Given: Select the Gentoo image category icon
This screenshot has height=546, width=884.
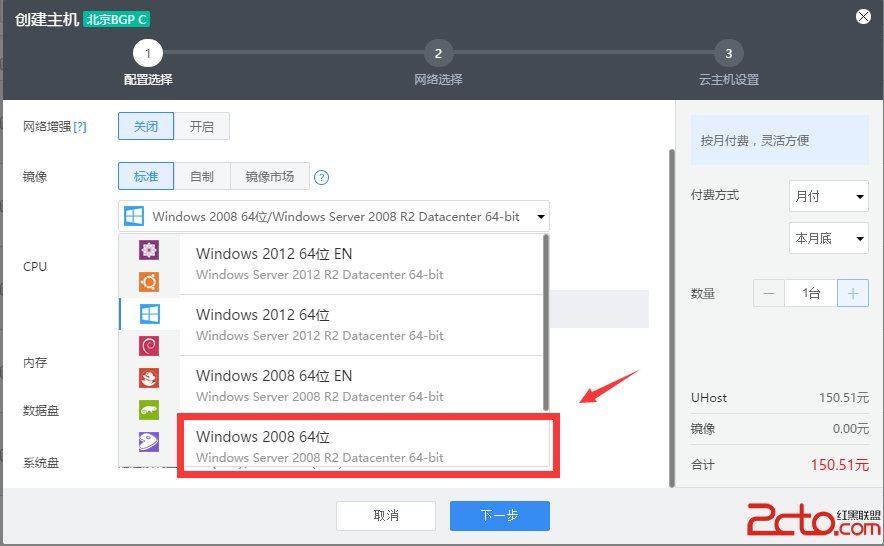Looking at the screenshot, I should click(149, 442).
